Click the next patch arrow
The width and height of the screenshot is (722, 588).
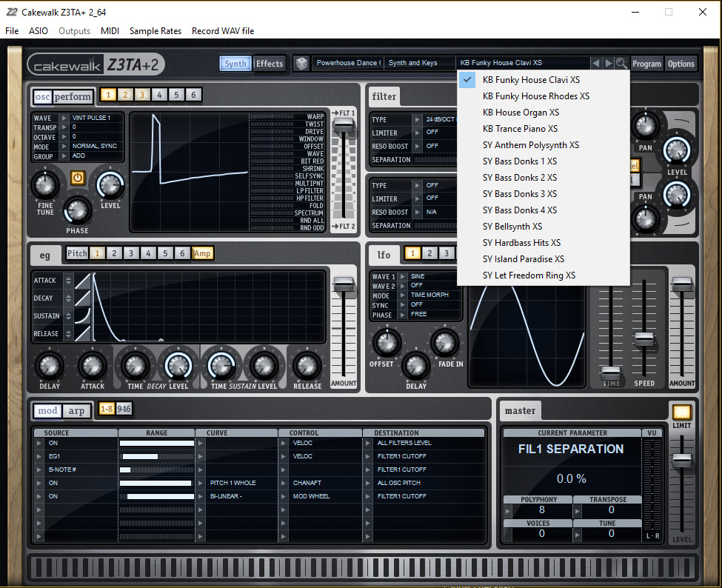607,64
